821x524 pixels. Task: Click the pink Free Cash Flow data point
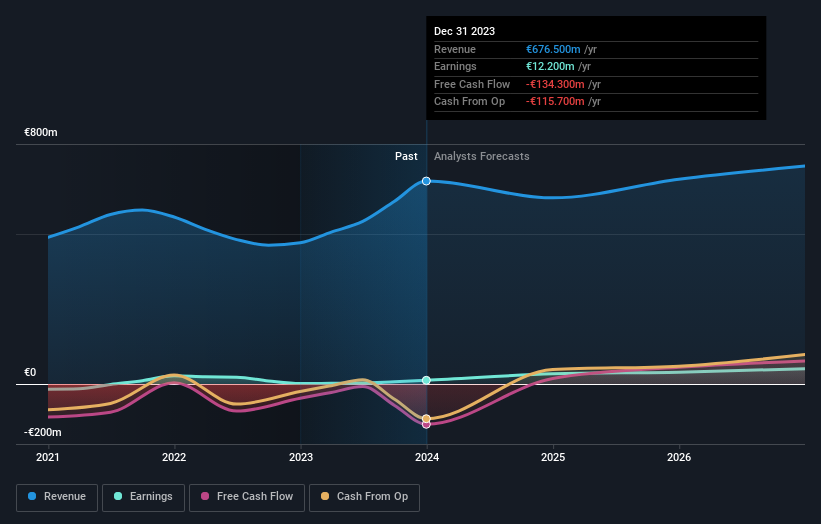[x=426, y=425]
